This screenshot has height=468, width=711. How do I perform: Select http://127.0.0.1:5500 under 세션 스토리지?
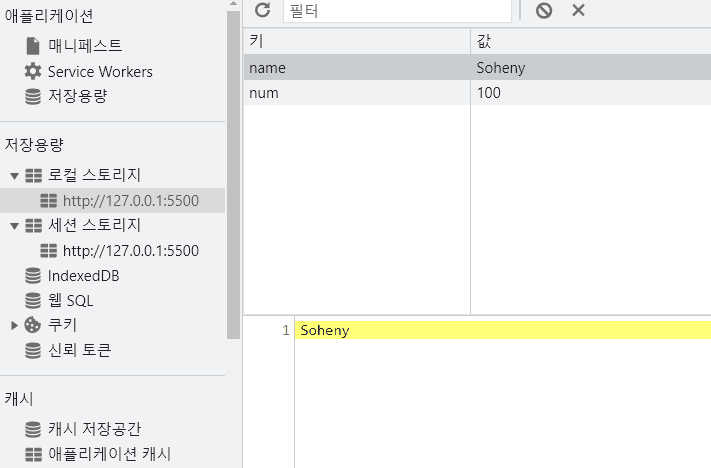tap(131, 250)
